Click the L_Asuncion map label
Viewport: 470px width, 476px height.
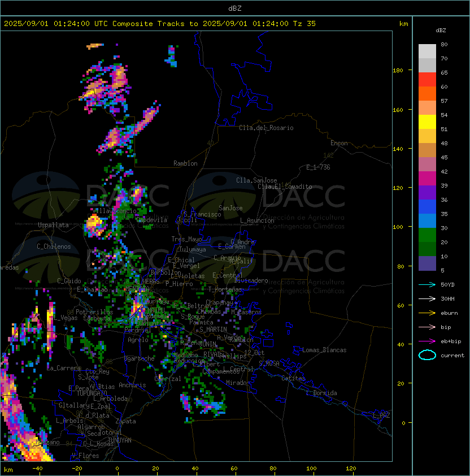point(257,220)
